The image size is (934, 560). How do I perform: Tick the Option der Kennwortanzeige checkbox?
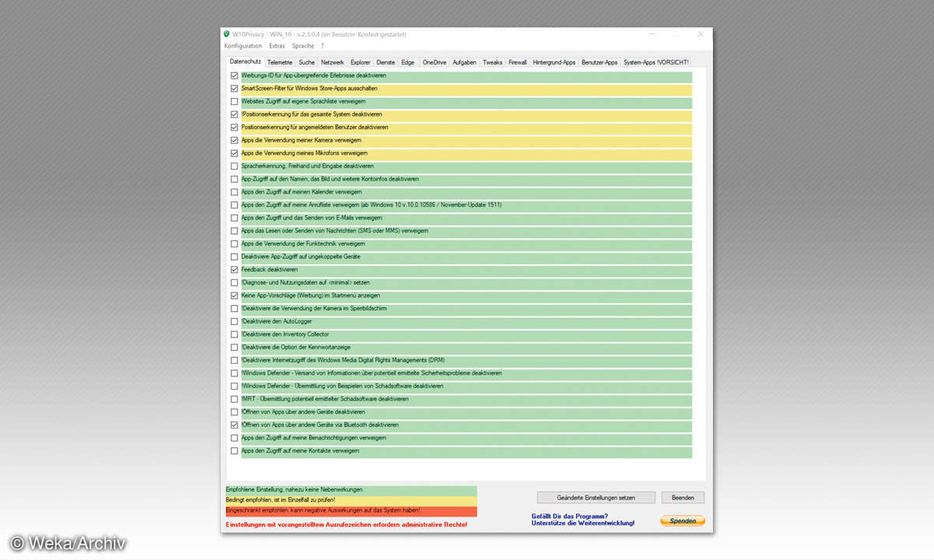[234, 348]
